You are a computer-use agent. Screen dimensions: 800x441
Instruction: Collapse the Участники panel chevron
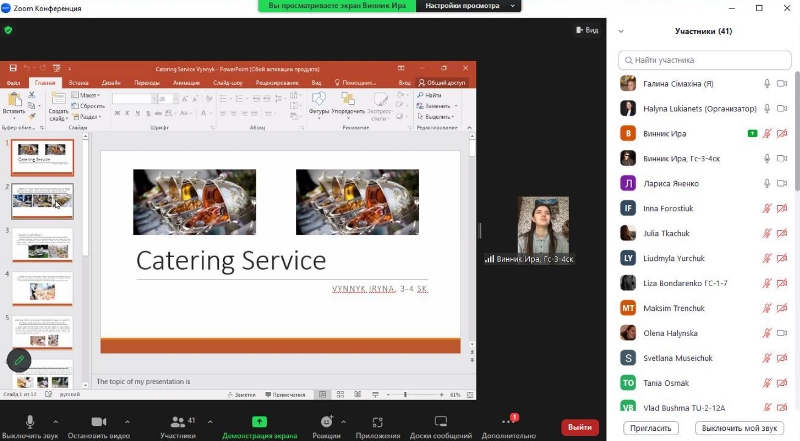[621, 31]
